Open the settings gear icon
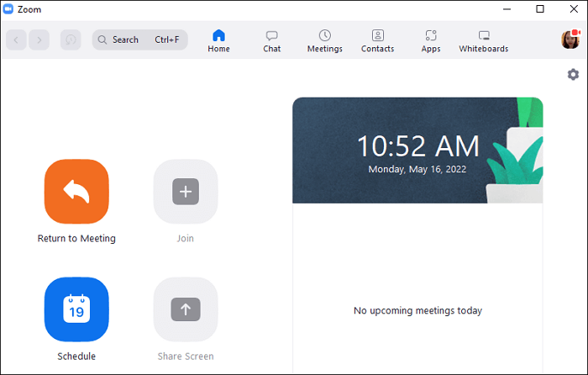The width and height of the screenshot is (588, 375). click(x=573, y=74)
